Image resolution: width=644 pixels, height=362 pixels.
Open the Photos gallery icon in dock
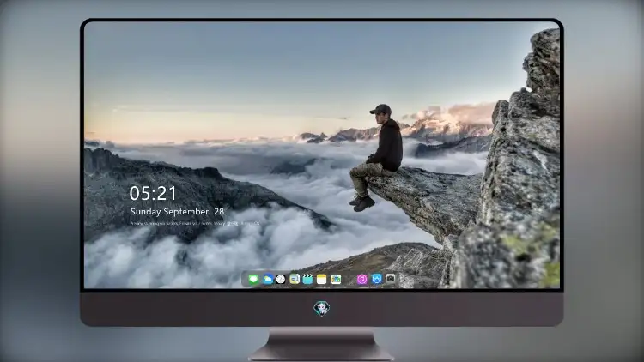[336, 279]
